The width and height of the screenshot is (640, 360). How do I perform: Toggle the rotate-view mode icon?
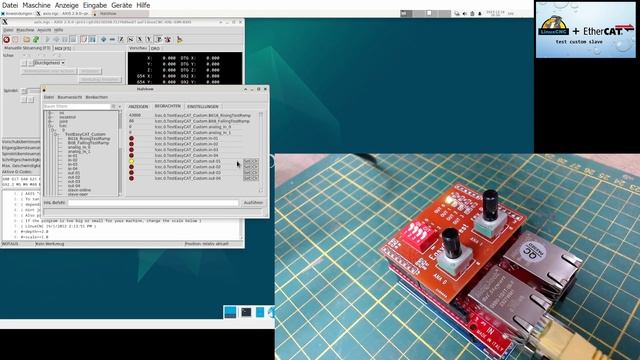[x=168, y=40]
